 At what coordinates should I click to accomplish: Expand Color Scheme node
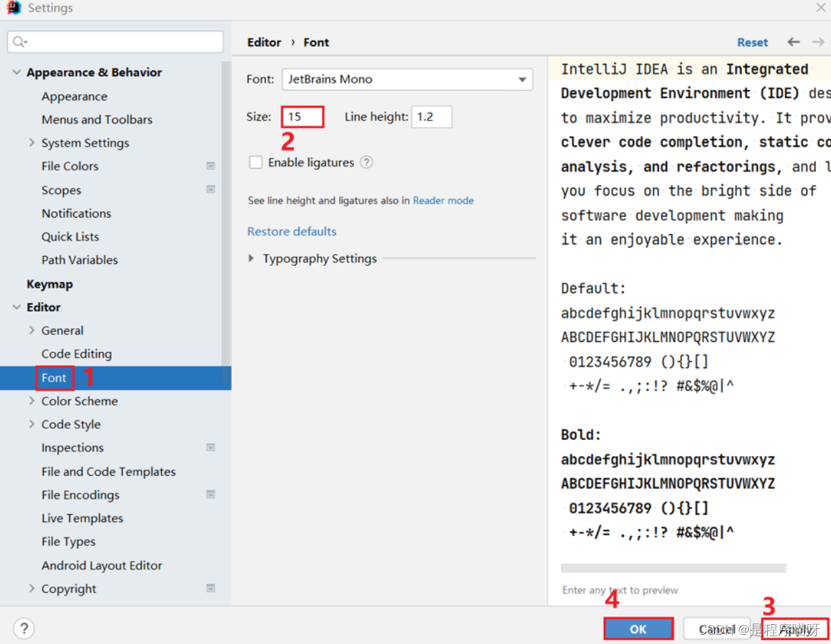31,401
